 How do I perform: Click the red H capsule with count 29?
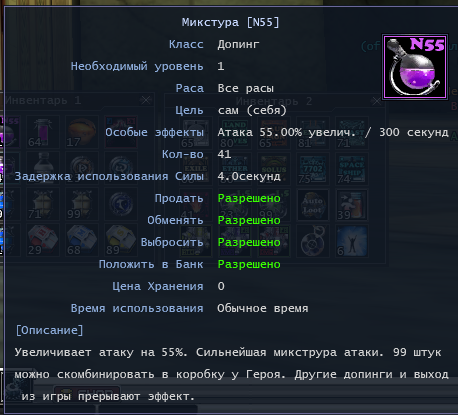click(x=43, y=240)
